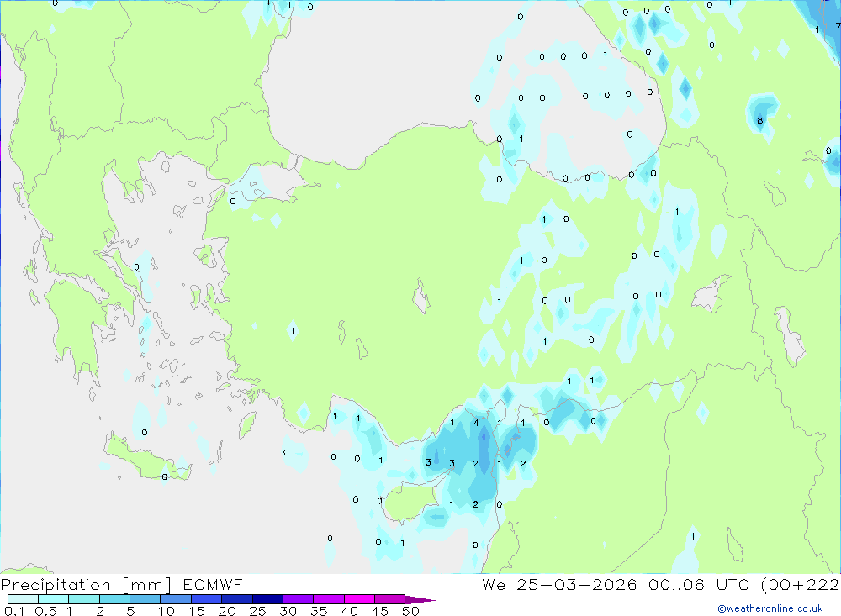Click the '25' legend scale label
Viewport: 841px width, 616px height.
(257, 611)
